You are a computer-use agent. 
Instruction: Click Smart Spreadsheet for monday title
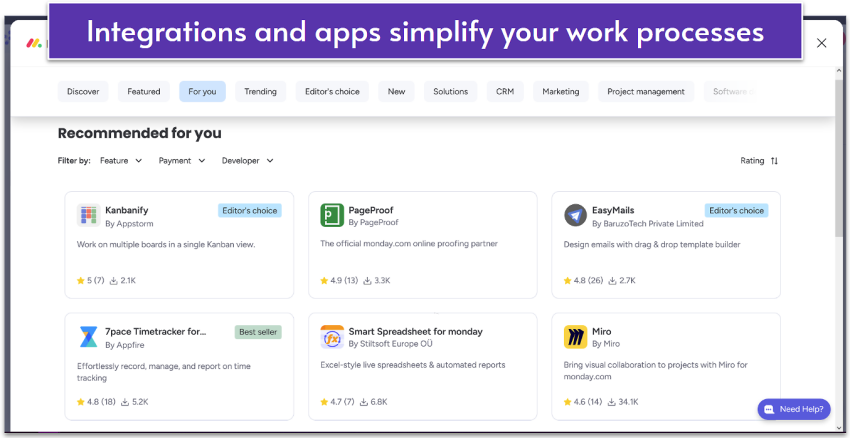pos(415,332)
